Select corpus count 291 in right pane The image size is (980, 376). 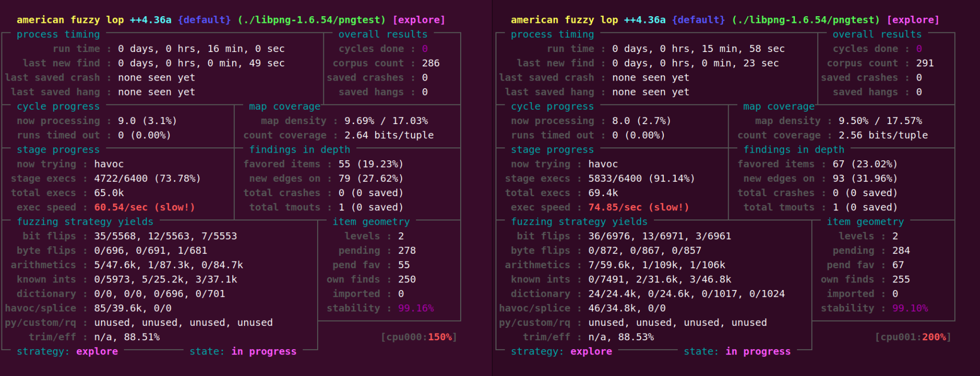point(925,63)
